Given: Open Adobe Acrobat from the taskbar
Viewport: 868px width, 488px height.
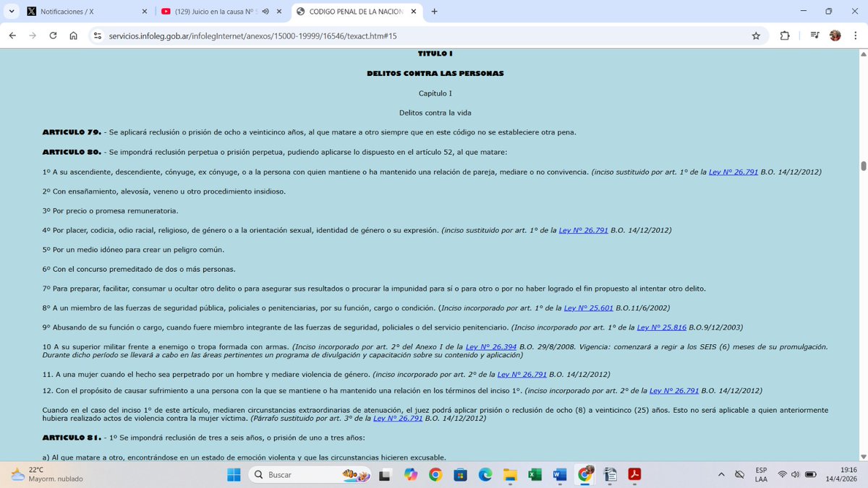Looking at the screenshot, I should [634, 475].
